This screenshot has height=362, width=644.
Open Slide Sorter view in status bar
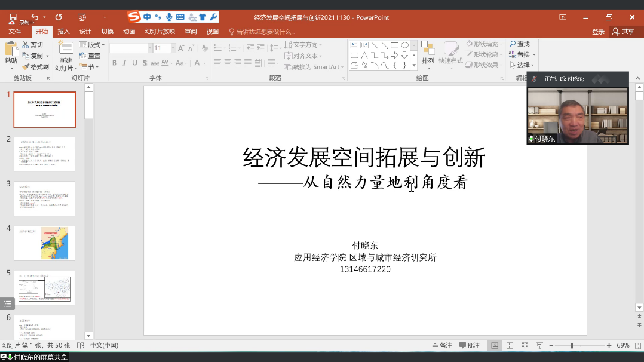[x=510, y=346]
